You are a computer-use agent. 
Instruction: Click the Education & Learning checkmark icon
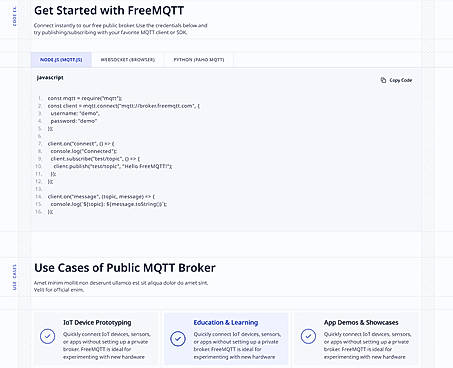pos(178,339)
